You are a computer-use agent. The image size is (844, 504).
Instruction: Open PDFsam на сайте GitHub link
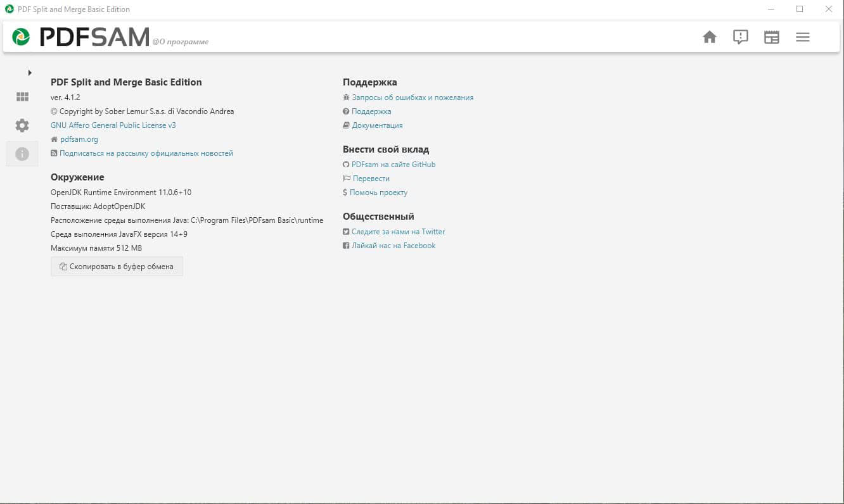tap(393, 165)
